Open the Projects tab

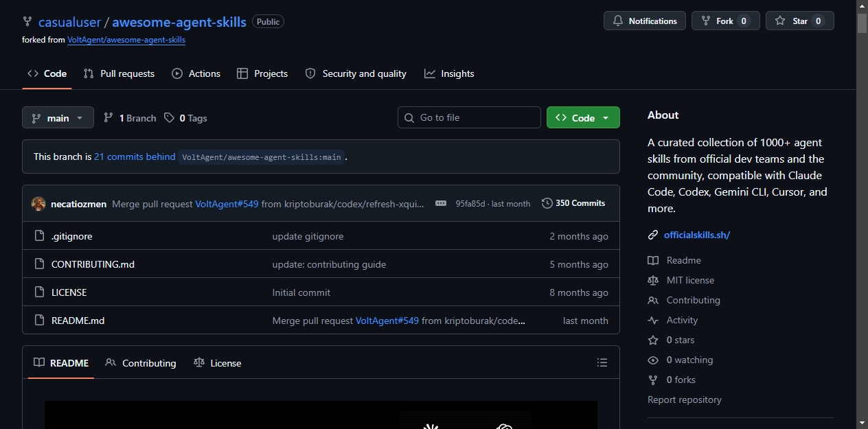tap(262, 73)
